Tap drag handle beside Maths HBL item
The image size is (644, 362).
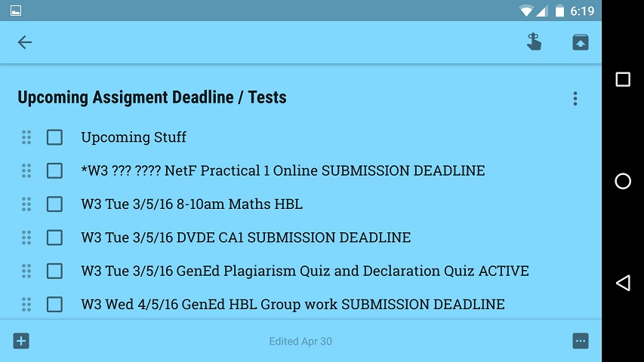click(26, 204)
